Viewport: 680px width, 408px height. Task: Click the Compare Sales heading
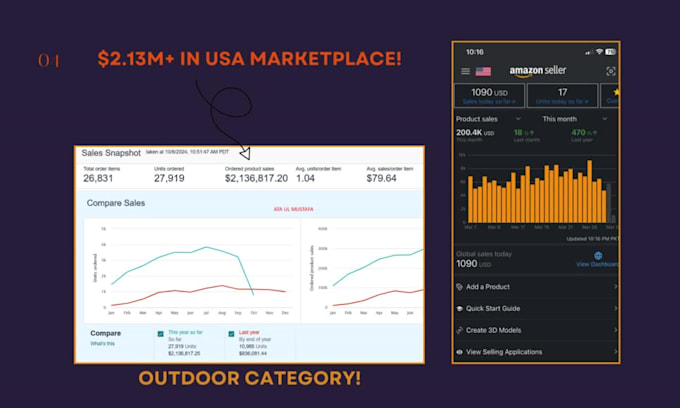(116, 203)
